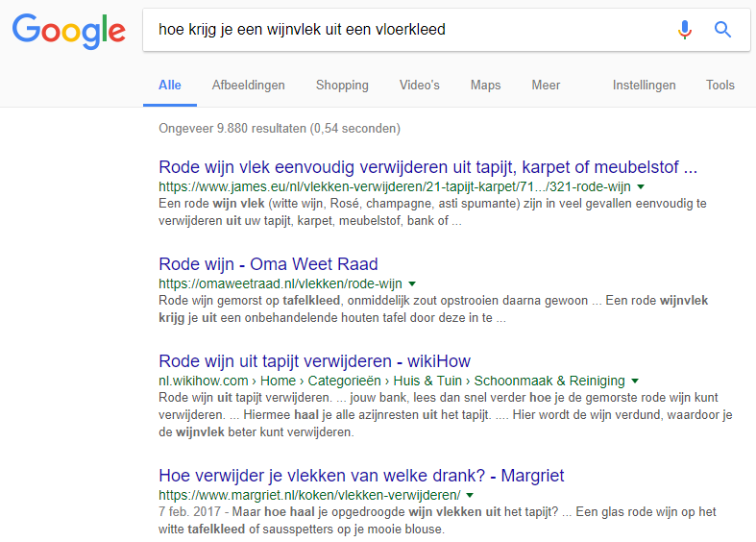
Task: Click the margriet.nl green URL text
Action: pyautogui.click(x=309, y=495)
